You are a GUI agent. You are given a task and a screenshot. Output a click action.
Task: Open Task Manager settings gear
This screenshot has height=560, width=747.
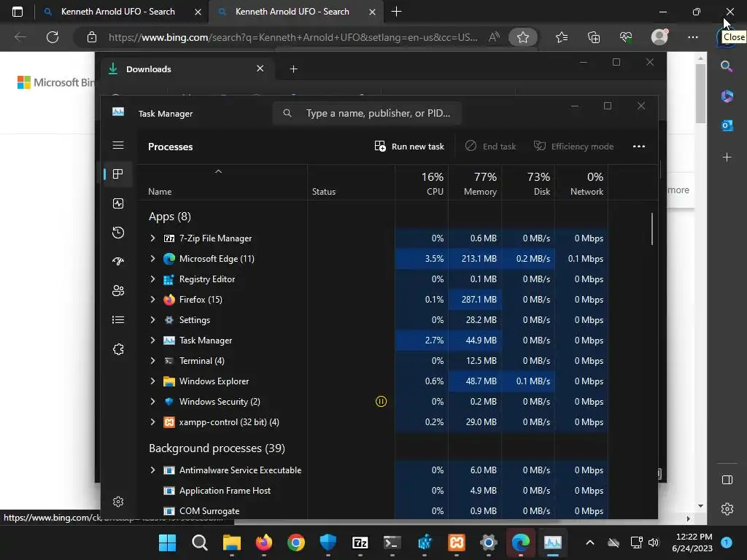(x=118, y=502)
